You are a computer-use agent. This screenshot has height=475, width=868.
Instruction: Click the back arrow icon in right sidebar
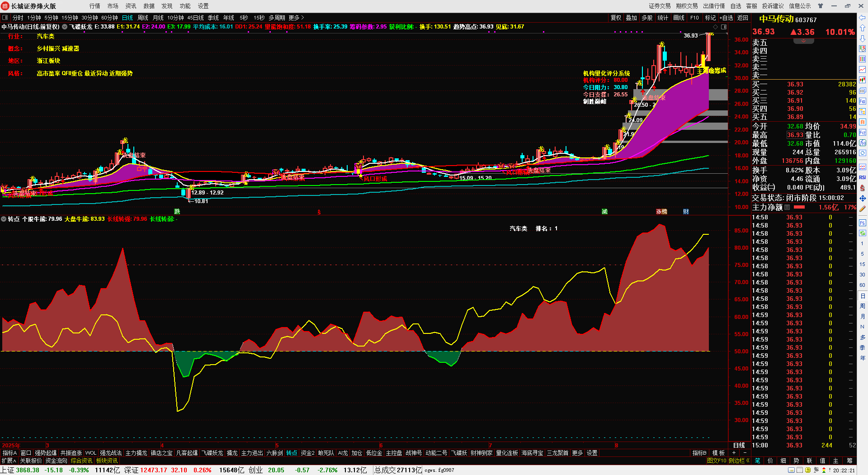click(x=863, y=18)
